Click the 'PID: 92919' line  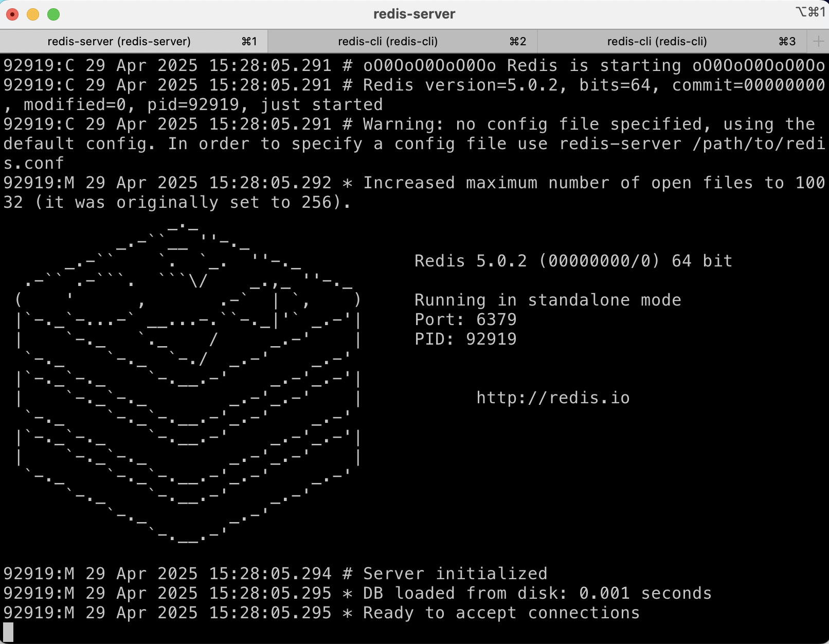pos(465,339)
